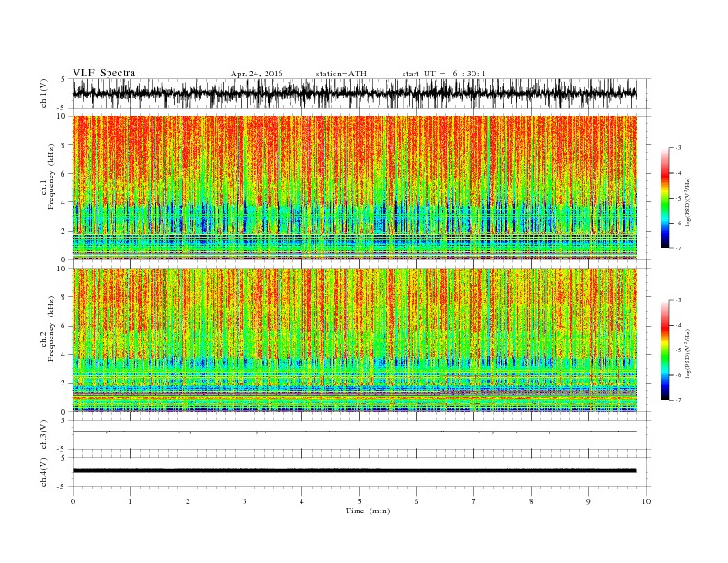Click the ch.2 colorbar "log(PSD)(V²/Hz)" label
728x563 pixels.
688,353
